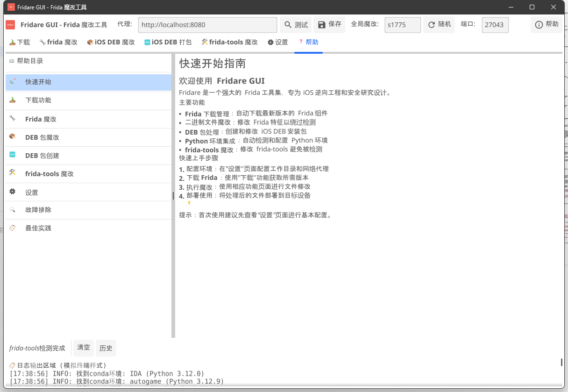
Task: Click log line mentioning conda环境: IDA
Action: tap(107, 374)
